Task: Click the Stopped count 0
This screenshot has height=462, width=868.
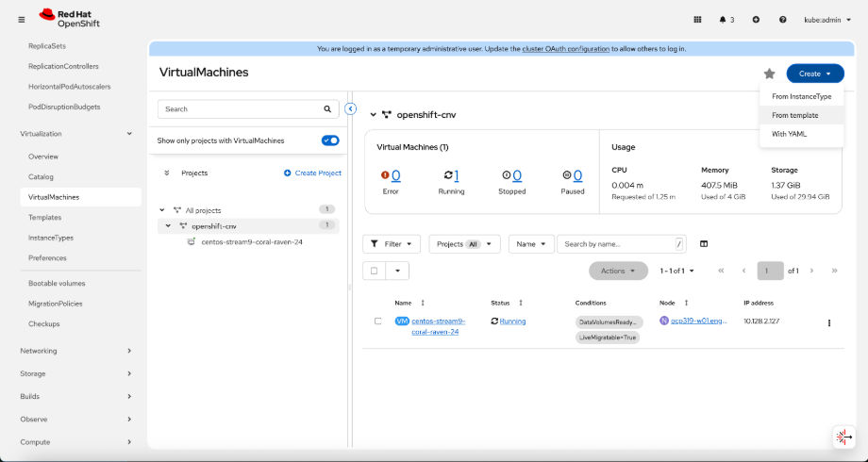Action: (517, 175)
